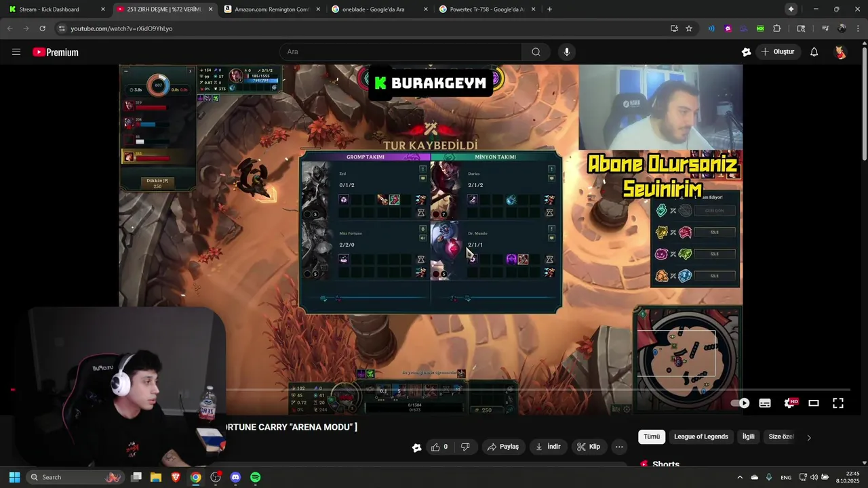Click the YouTube search magnifier button
Screen dimensions: 868x488
(536, 52)
